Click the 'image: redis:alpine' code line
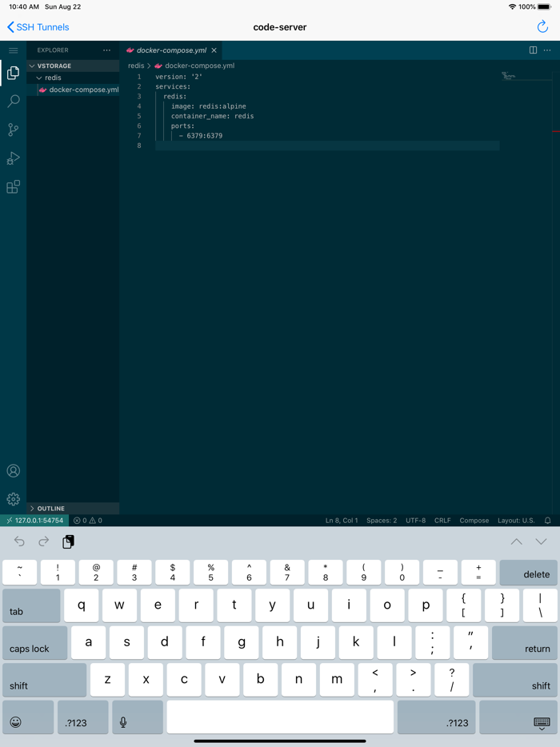 pyautogui.click(x=209, y=106)
